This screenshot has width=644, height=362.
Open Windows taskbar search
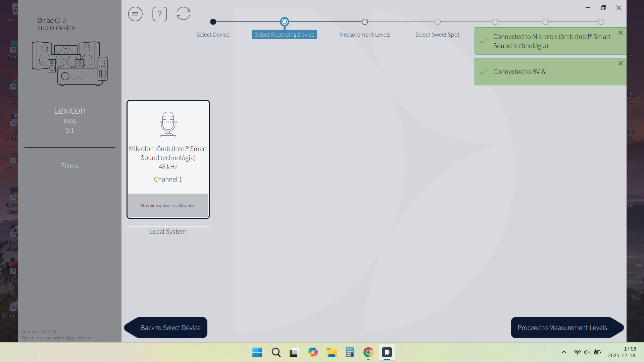(276, 352)
